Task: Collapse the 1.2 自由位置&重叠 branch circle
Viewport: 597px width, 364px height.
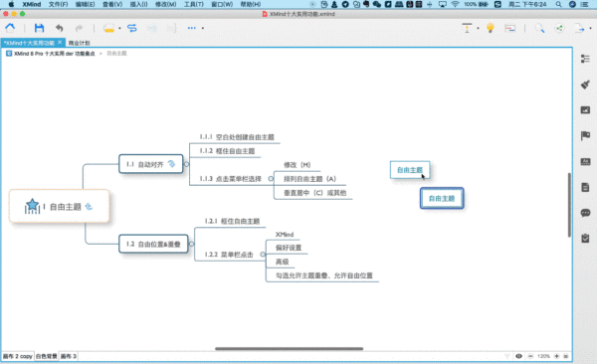Action: [x=191, y=244]
